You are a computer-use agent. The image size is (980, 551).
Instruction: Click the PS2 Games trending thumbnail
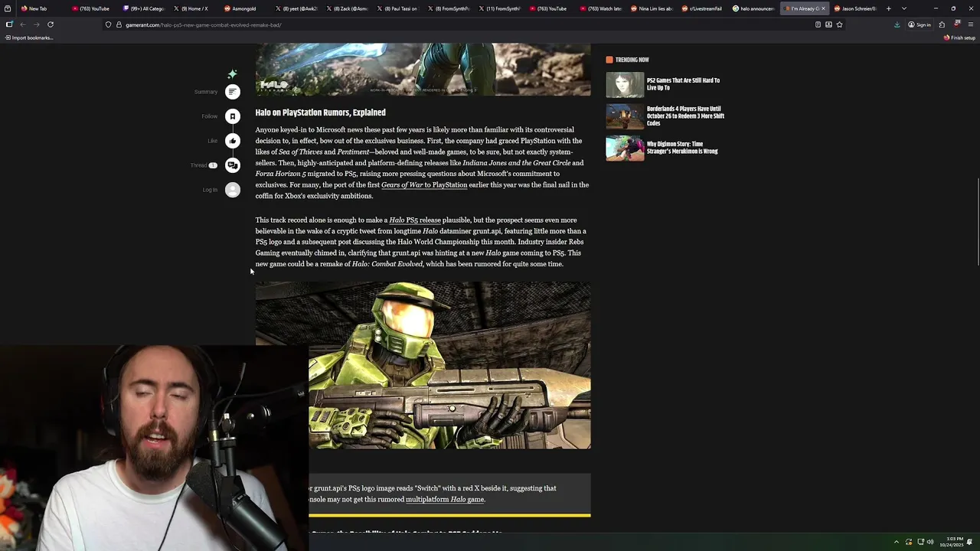pos(625,85)
